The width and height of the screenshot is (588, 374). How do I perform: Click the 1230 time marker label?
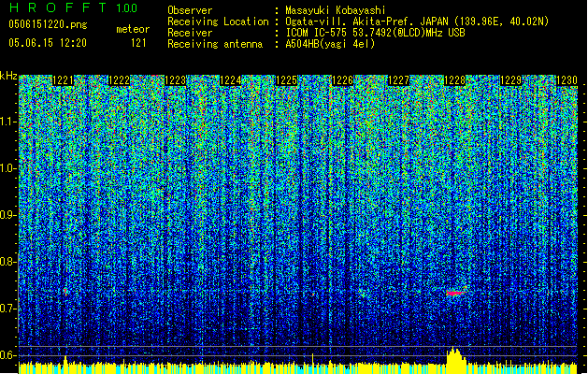click(x=566, y=80)
